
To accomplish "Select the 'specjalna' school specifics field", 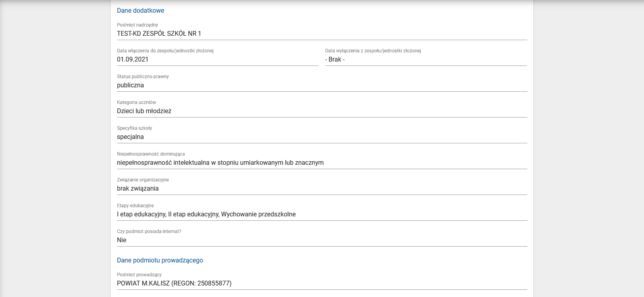I will point(130,137).
